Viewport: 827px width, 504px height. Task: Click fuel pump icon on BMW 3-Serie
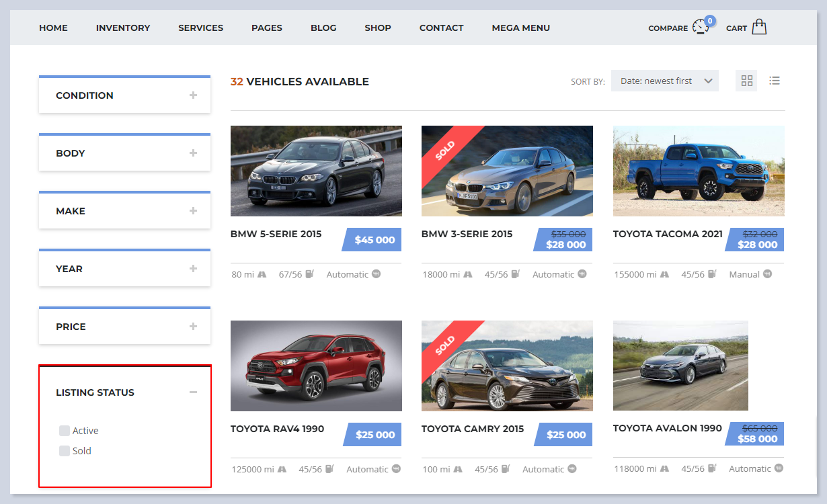click(515, 274)
